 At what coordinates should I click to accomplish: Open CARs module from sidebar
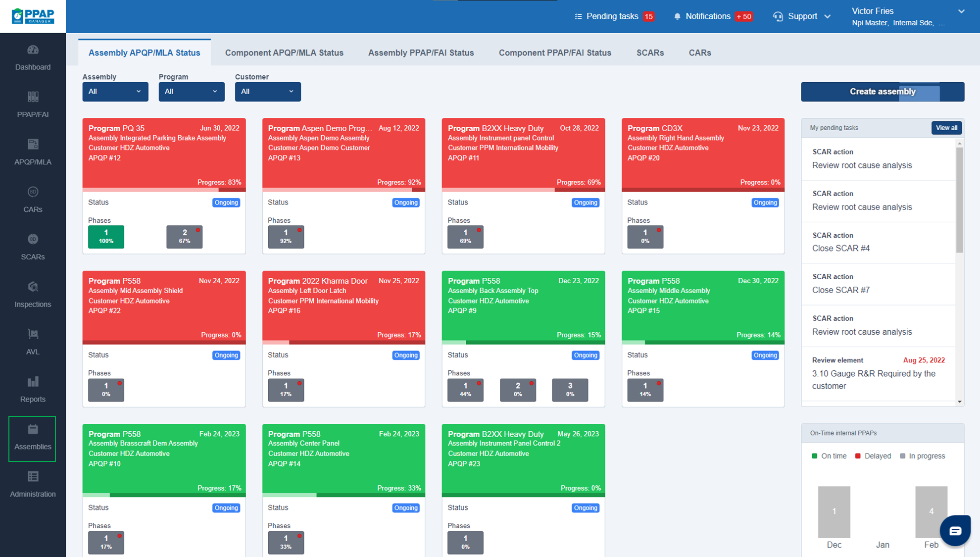click(x=33, y=192)
